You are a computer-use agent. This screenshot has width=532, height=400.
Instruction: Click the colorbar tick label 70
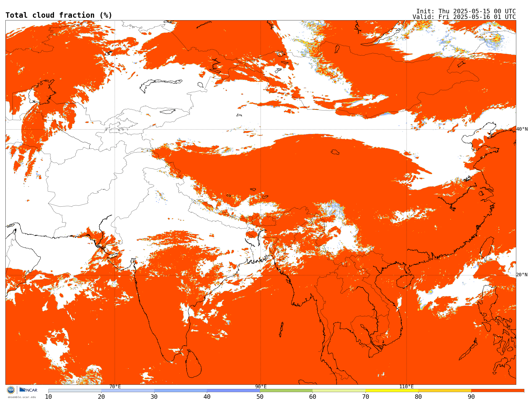(366, 397)
